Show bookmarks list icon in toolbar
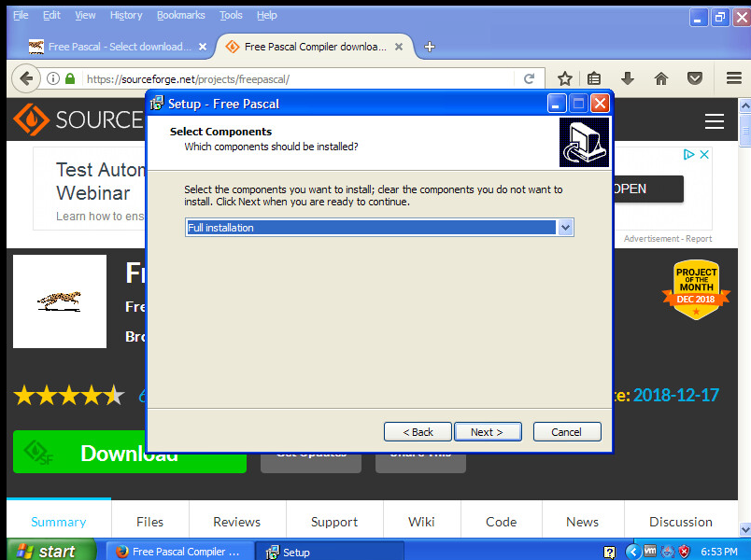751x560 pixels. tap(594, 78)
